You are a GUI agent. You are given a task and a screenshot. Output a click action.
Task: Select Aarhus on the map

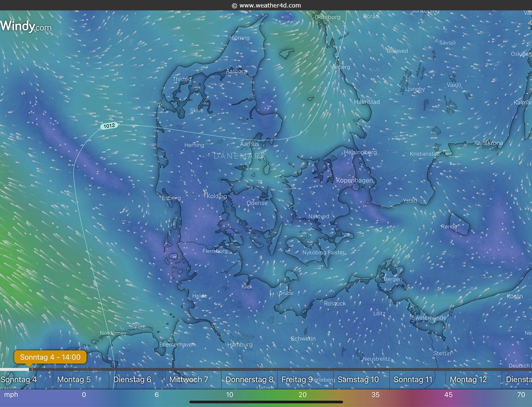click(x=249, y=144)
